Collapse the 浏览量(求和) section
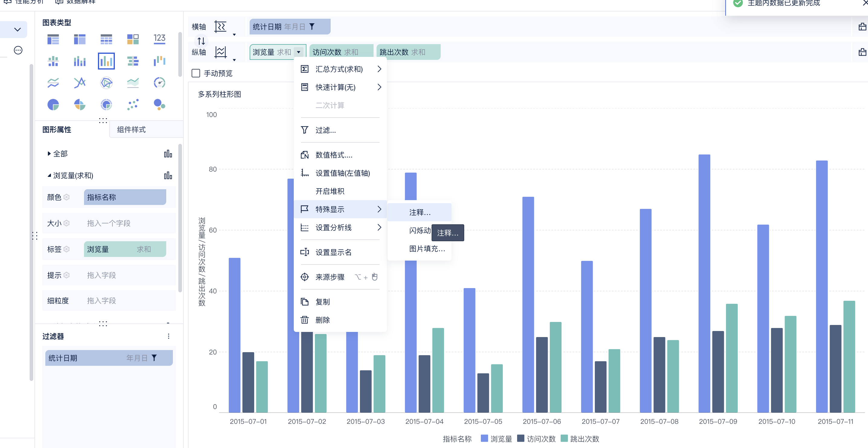This screenshot has height=448, width=868. click(x=49, y=176)
